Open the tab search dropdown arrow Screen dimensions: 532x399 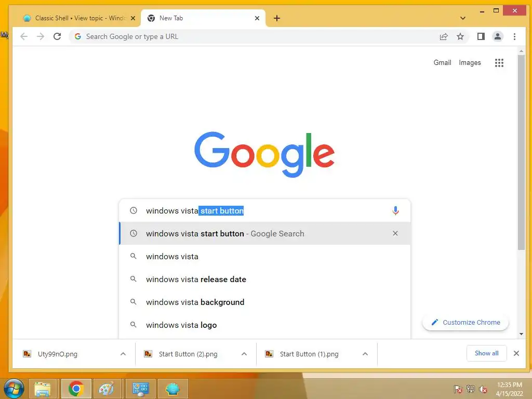click(x=463, y=18)
